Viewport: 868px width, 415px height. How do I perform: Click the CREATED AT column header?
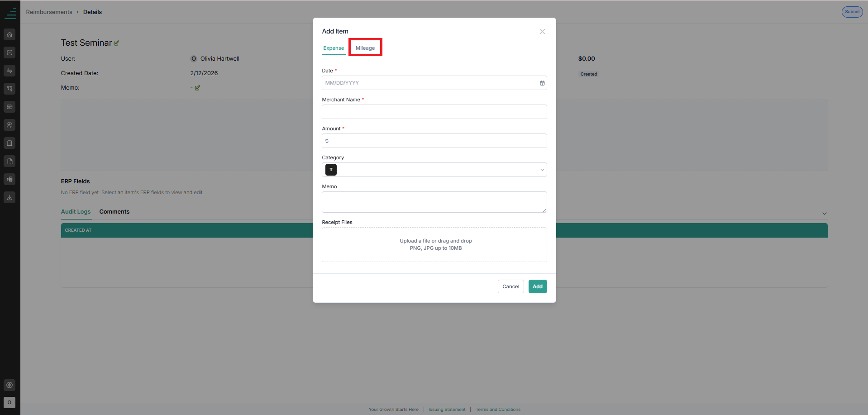pos(78,230)
